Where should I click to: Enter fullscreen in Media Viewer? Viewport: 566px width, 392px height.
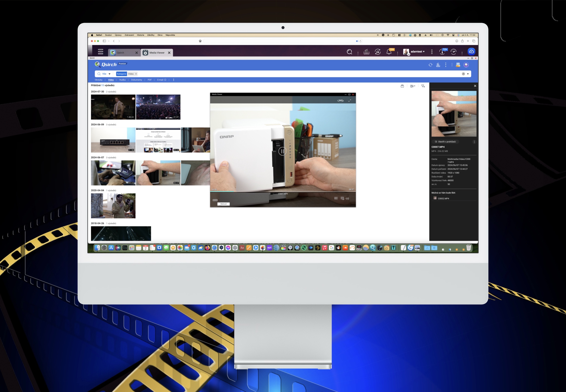click(350, 100)
